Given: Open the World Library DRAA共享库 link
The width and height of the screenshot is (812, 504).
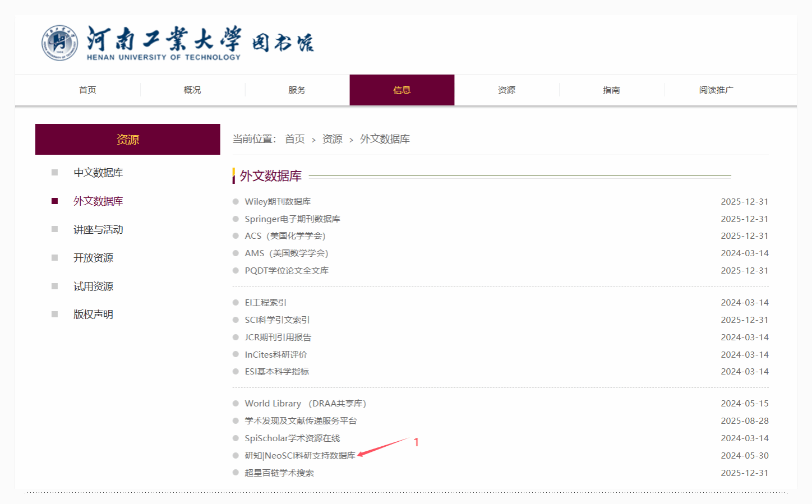Looking at the screenshot, I should (305, 404).
